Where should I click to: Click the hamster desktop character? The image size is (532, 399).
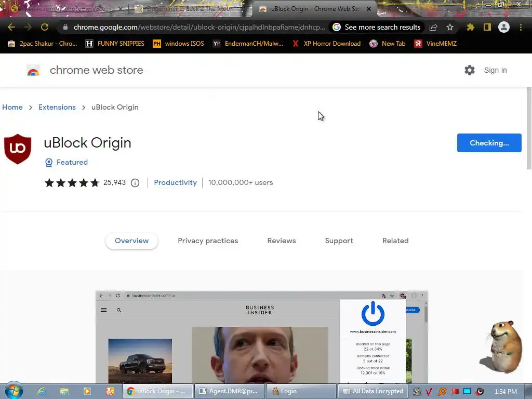click(x=502, y=347)
